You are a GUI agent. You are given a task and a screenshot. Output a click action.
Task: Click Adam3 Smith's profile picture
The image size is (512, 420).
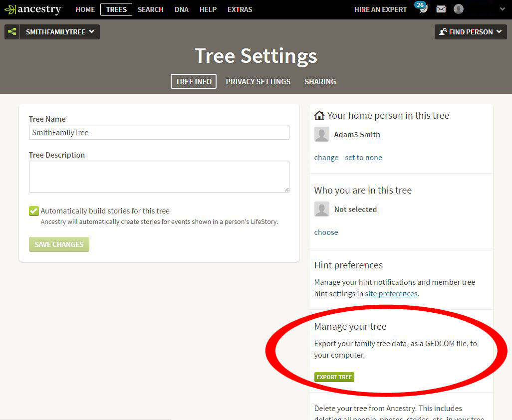pyautogui.click(x=322, y=135)
